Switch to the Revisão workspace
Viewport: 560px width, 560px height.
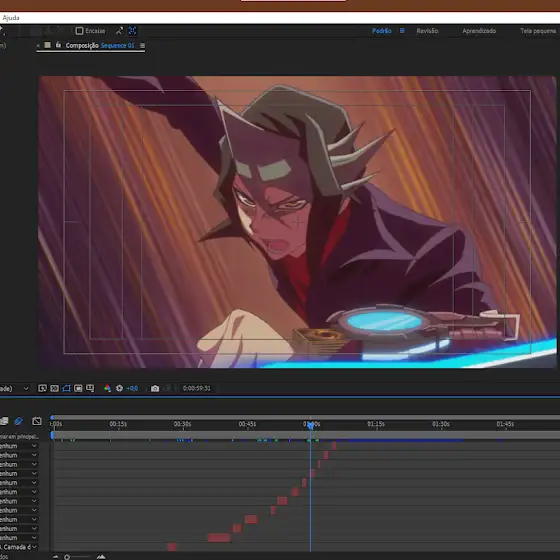[x=427, y=31]
